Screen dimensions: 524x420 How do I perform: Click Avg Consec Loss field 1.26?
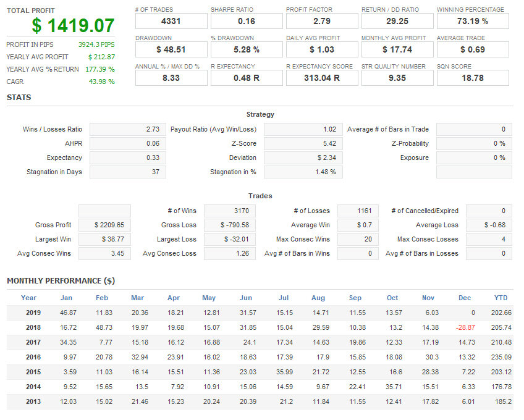(230, 254)
